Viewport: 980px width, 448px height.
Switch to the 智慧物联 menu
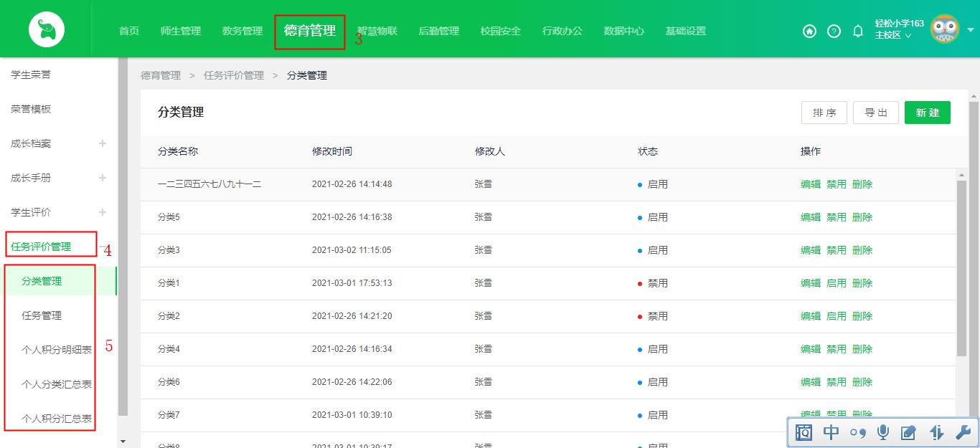[377, 32]
